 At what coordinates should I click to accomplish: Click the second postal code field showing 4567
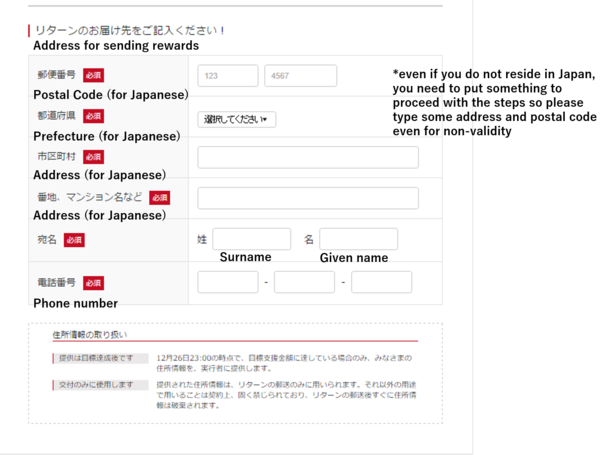pyautogui.click(x=300, y=76)
